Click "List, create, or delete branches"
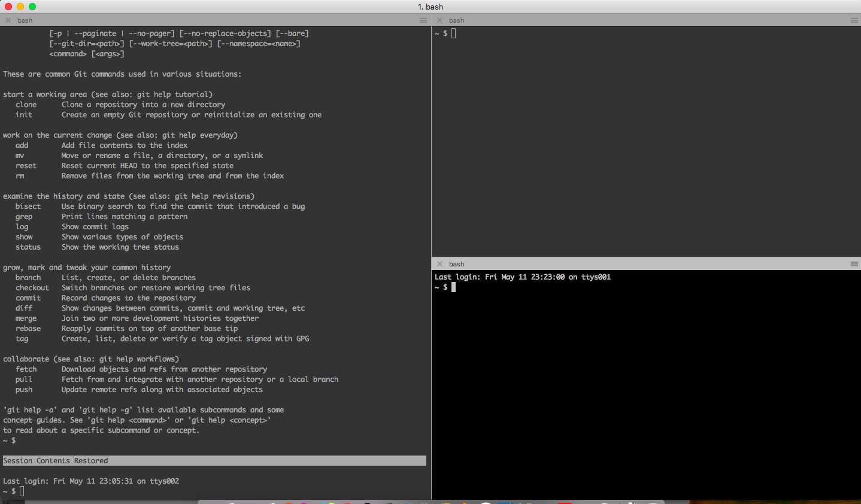The height and width of the screenshot is (504, 861). click(x=129, y=278)
